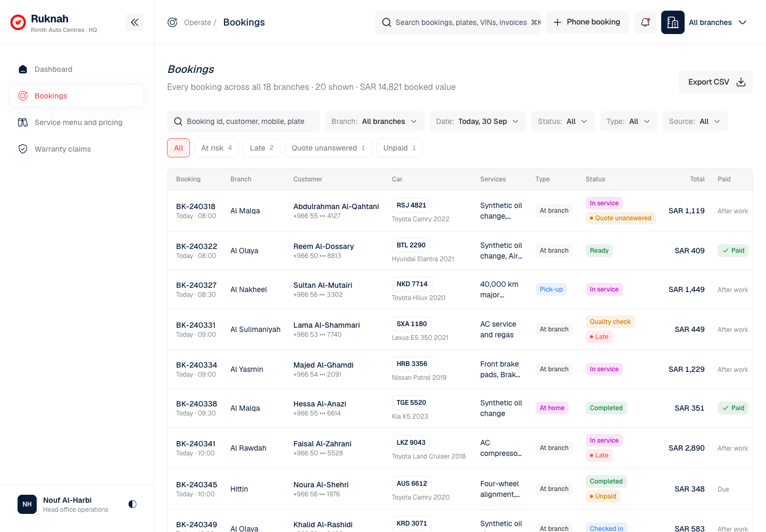This screenshot has width=766, height=532.
Task: Click the Operate breadcrumb icon
Action: click(172, 22)
